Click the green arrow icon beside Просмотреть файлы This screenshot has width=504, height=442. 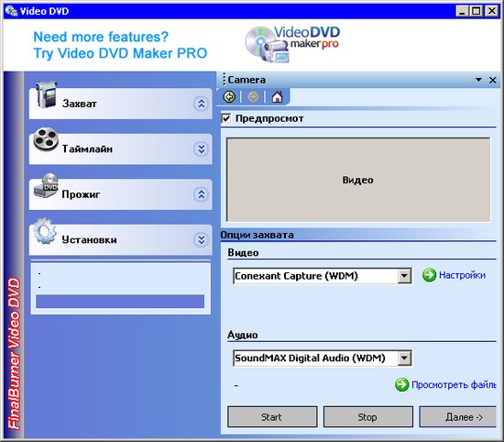[401, 385]
